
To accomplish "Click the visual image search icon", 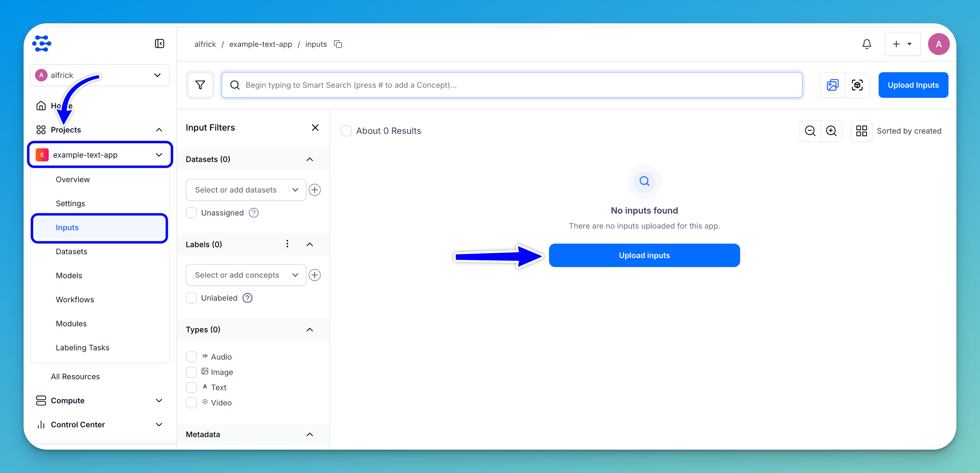I will [x=832, y=85].
